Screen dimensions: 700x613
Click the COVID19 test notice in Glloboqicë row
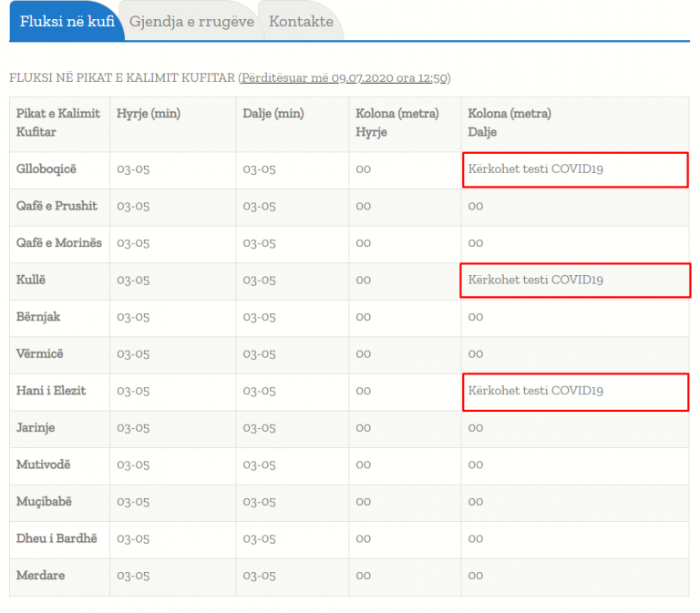pos(536,169)
